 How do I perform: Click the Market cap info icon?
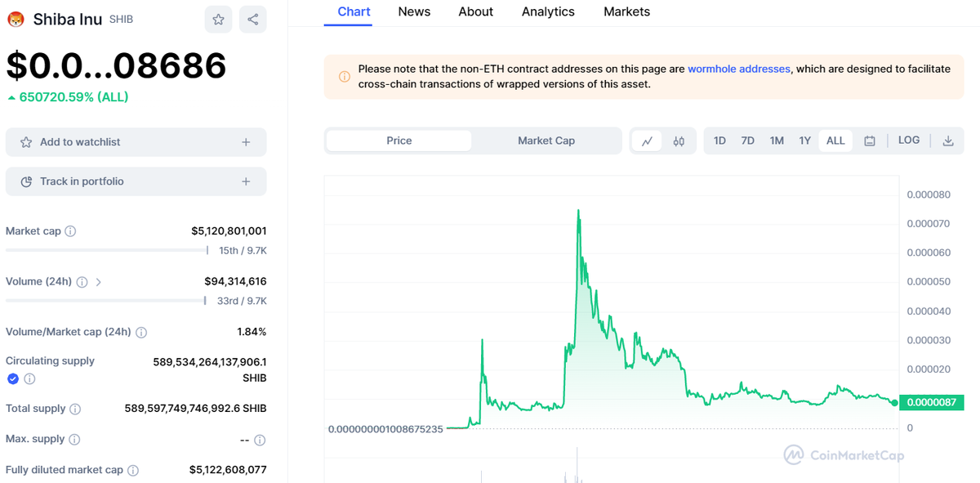(x=70, y=231)
